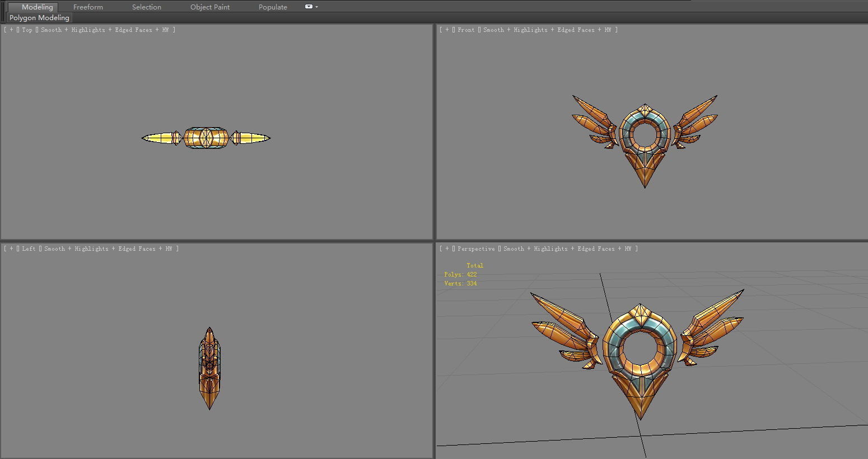Screen dimensions: 868x459
Task: Switch to the Object Paint tab
Action: click(210, 7)
